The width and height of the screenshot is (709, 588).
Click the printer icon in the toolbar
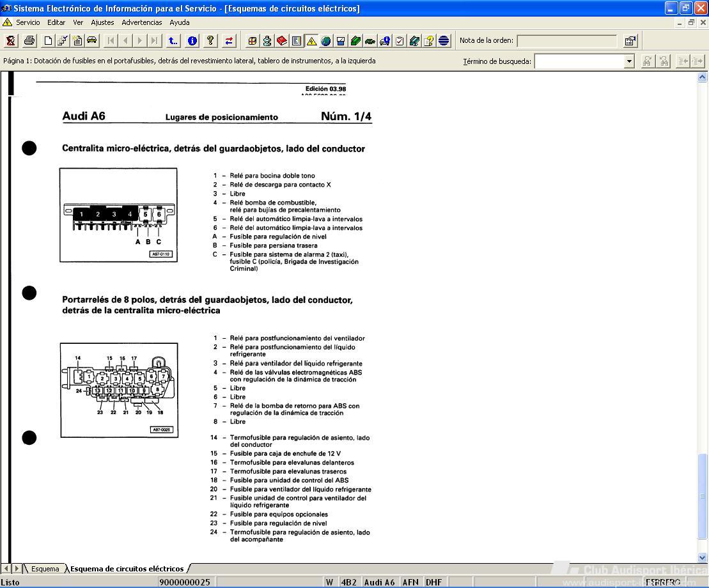click(29, 41)
